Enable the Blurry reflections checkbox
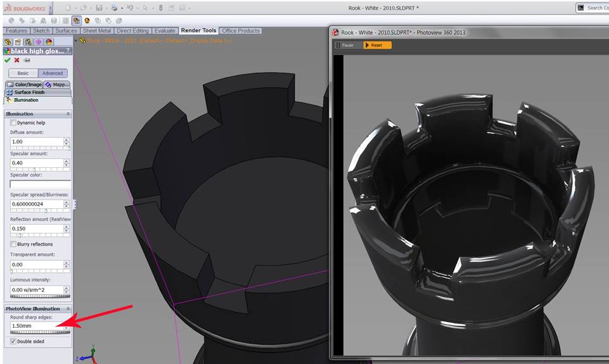The width and height of the screenshot is (609, 364). pyautogui.click(x=13, y=244)
